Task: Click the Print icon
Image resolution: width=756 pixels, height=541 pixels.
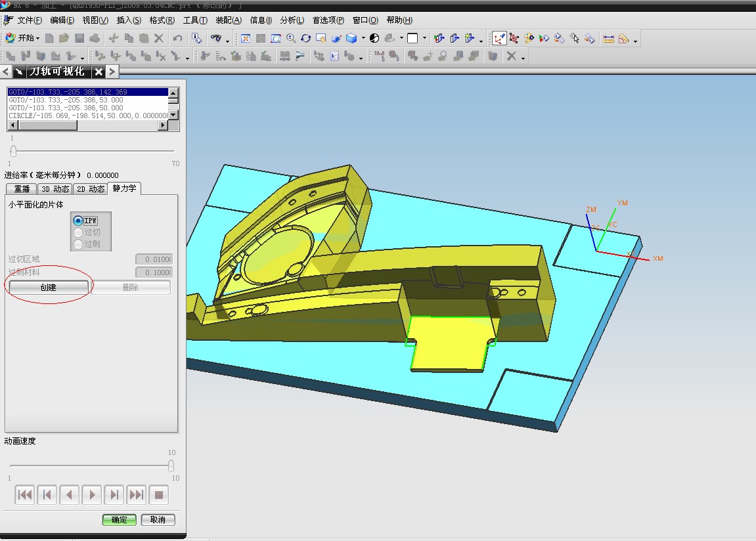Action: (x=95, y=38)
